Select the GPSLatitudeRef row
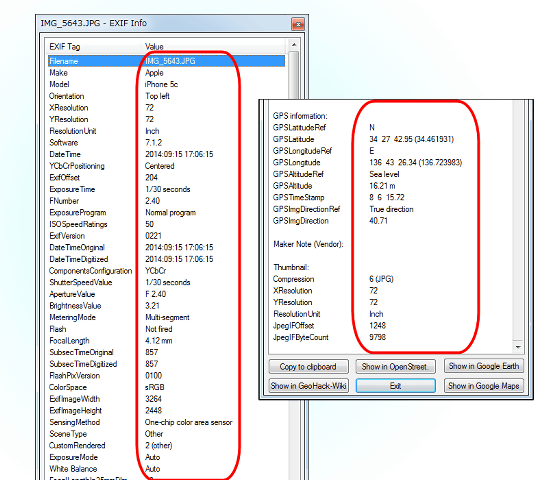The width and height of the screenshot is (560, 480). 391,128
